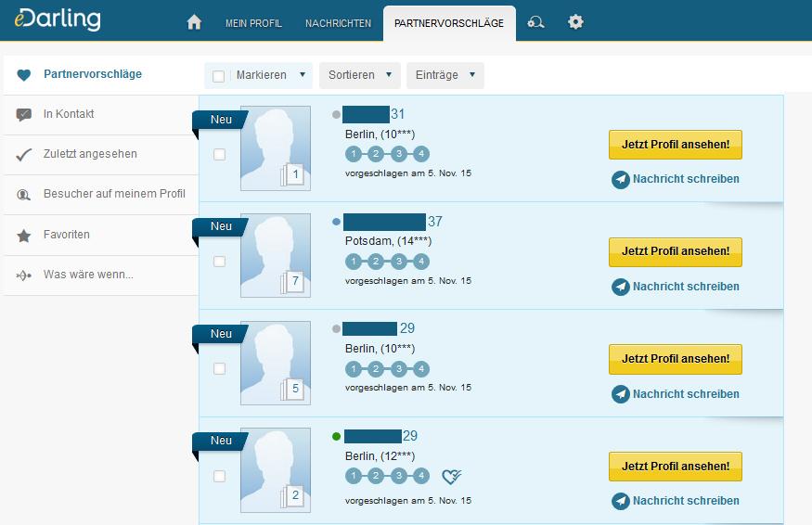This screenshot has height=525, width=812.
Task: Click step circle 1 for the 31-year-old
Action: point(354,154)
